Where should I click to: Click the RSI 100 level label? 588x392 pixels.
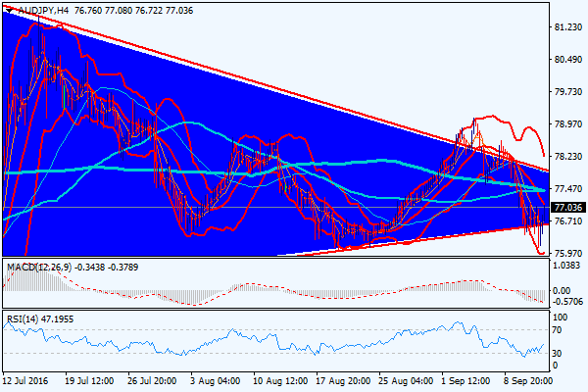coord(560,318)
